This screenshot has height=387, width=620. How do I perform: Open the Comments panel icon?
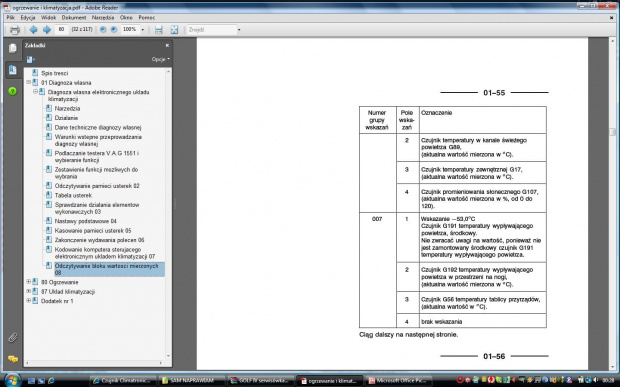coord(13,359)
